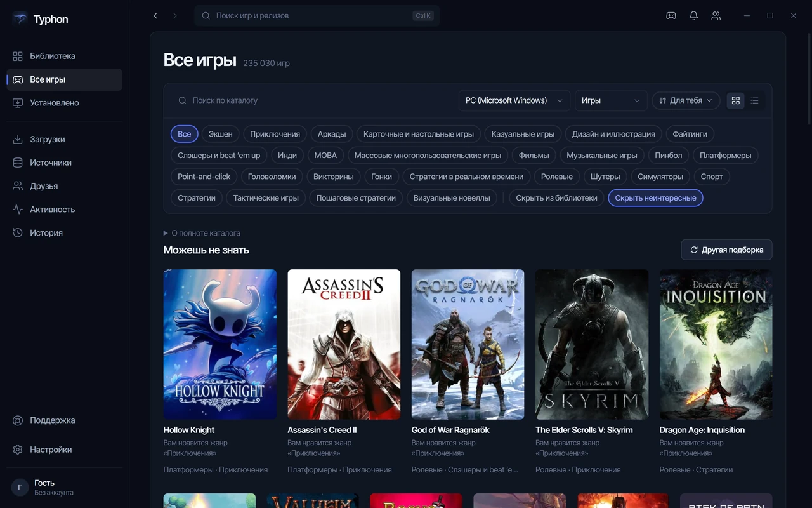Open Библиотека in the sidebar
The height and width of the screenshot is (508, 812).
pos(64,56)
